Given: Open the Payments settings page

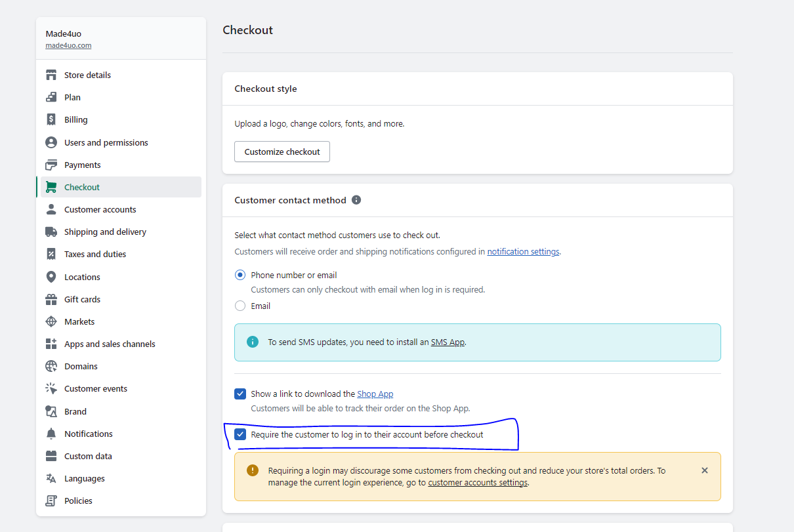Looking at the screenshot, I should 82,165.
